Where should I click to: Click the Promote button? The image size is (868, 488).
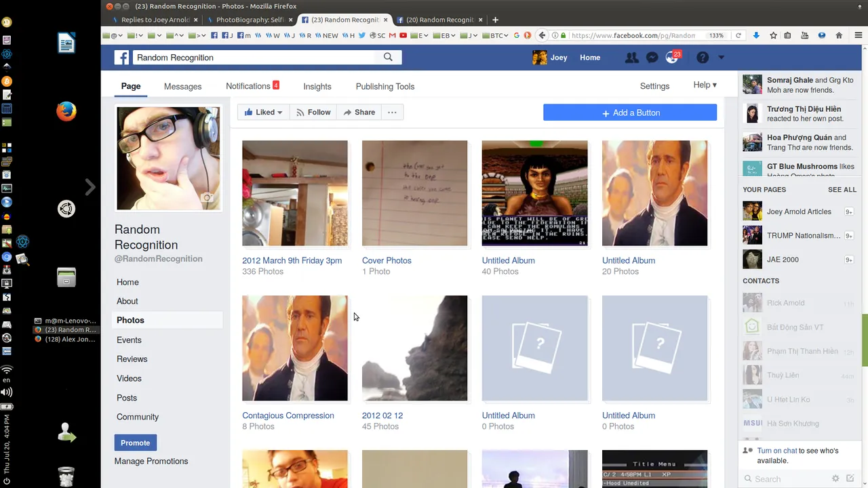tap(136, 443)
